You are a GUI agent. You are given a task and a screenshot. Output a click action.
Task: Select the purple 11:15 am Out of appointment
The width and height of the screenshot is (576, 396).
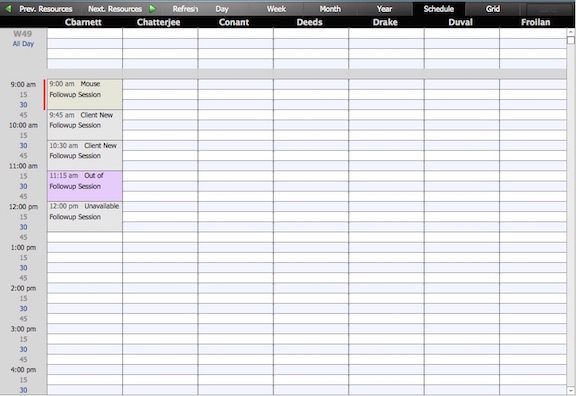[85, 186]
